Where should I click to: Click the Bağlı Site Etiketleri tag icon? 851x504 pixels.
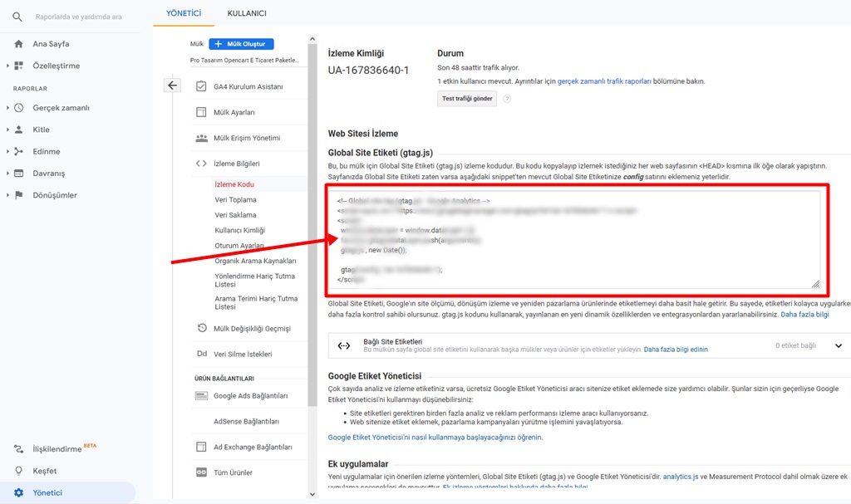pos(344,345)
